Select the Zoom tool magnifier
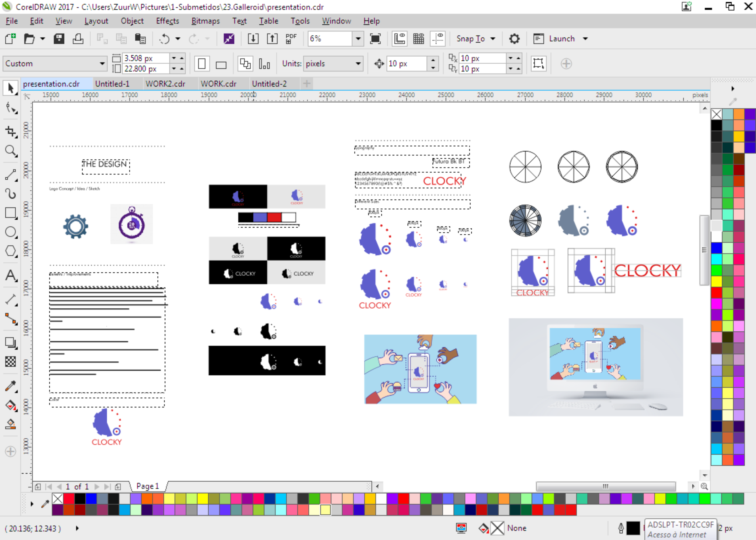This screenshot has height=540, width=756. pos(10,151)
